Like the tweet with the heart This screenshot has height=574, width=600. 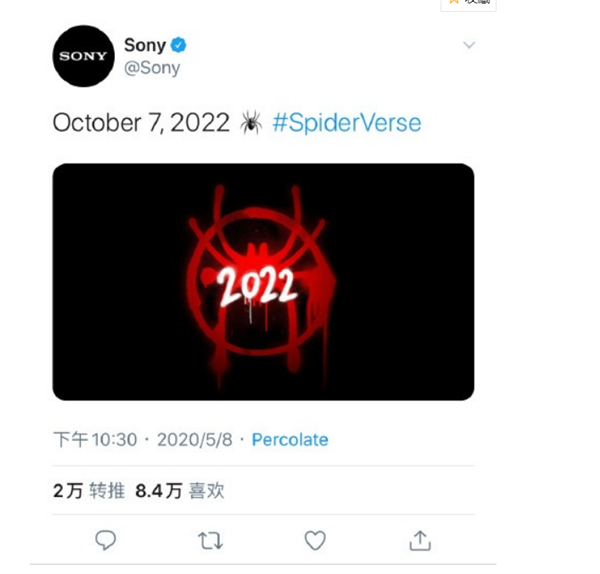pyautogui.click(x=315, y=540)
